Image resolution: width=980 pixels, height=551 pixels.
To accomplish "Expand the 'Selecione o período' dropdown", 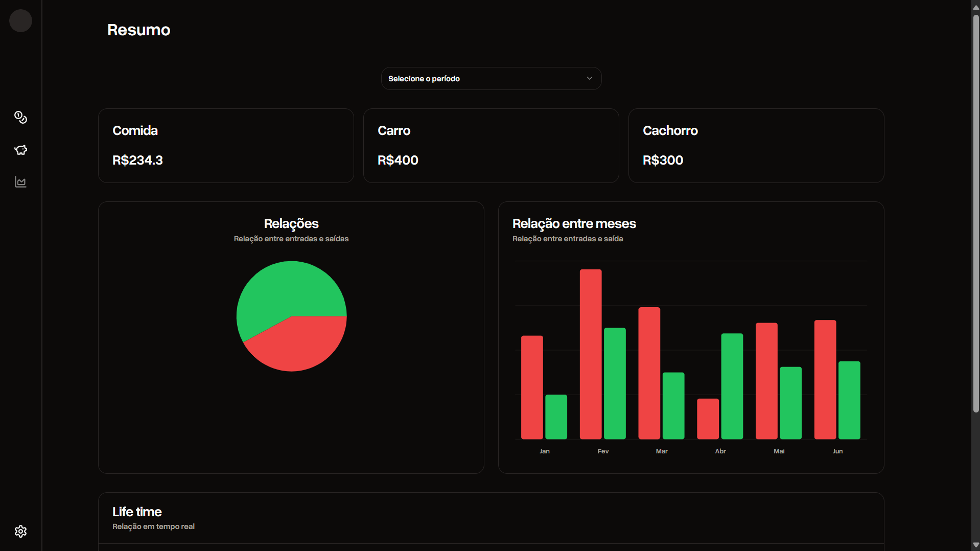I will coord(491,79).
